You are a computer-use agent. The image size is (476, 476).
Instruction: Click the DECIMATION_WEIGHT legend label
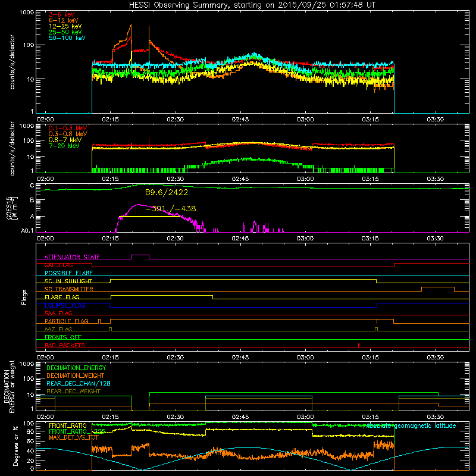76,375
